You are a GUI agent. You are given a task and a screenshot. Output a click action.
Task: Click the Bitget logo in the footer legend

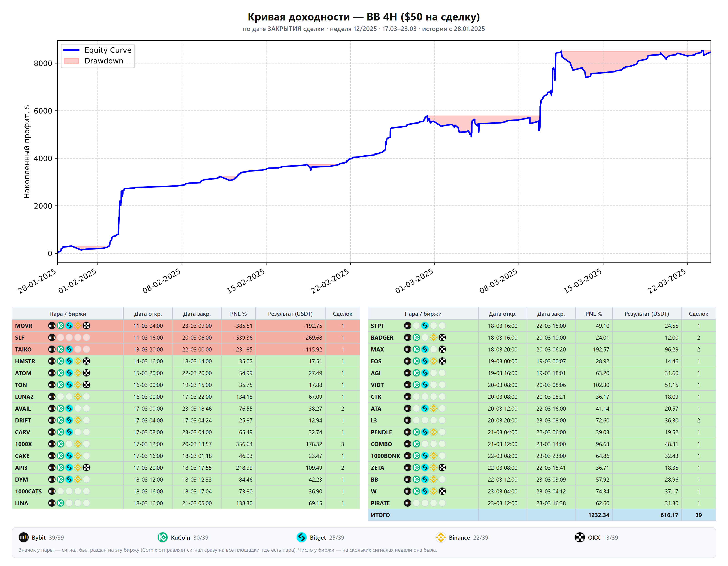(301, 537)
